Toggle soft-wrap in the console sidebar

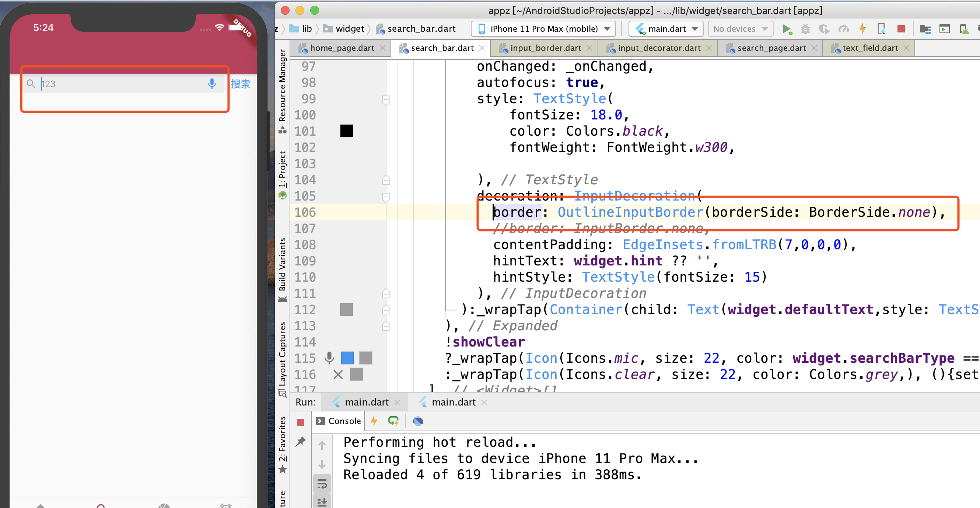click(x=322, y=484)
